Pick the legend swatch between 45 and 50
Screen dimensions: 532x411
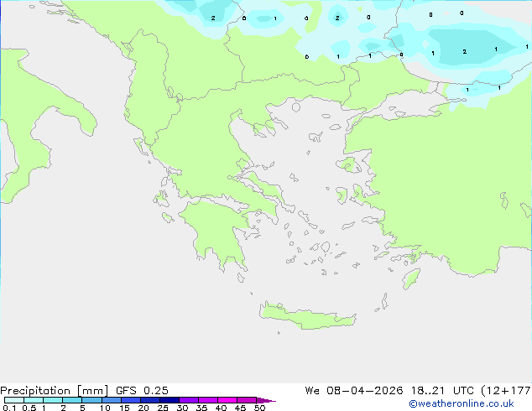247,400
